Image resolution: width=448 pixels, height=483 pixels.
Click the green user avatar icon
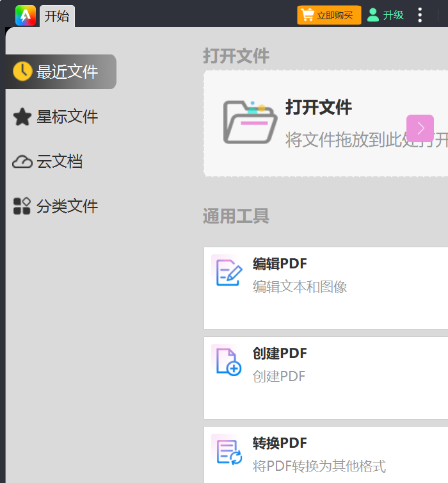pyautogui.click(x=372, y=15)
